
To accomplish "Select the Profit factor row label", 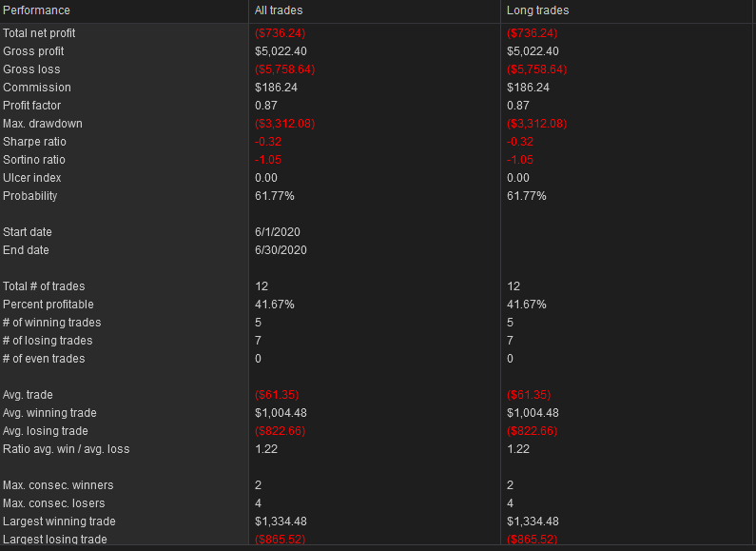I will 31,106.
